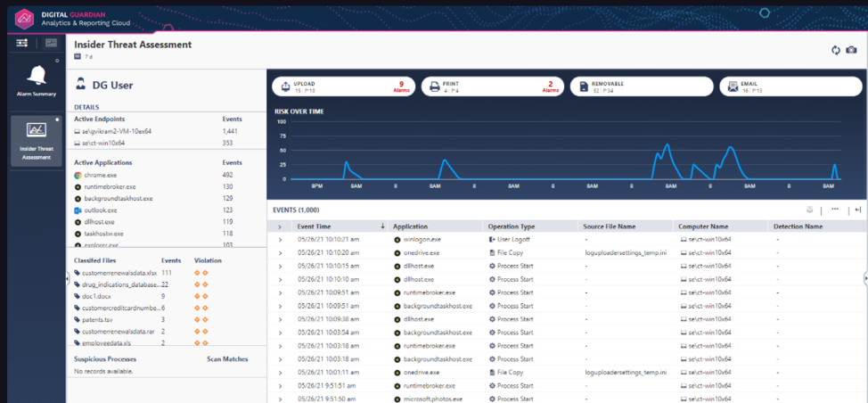Select the Insider Threat Assessment sidebar icon
The image size is (868, 403).
pos(37,130)
